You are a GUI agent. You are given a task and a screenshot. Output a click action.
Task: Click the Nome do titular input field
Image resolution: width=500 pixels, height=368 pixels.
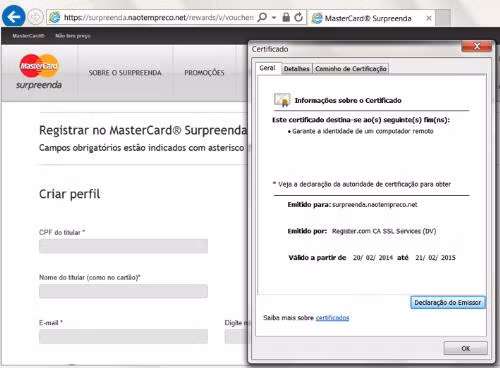tap(123, 291)
